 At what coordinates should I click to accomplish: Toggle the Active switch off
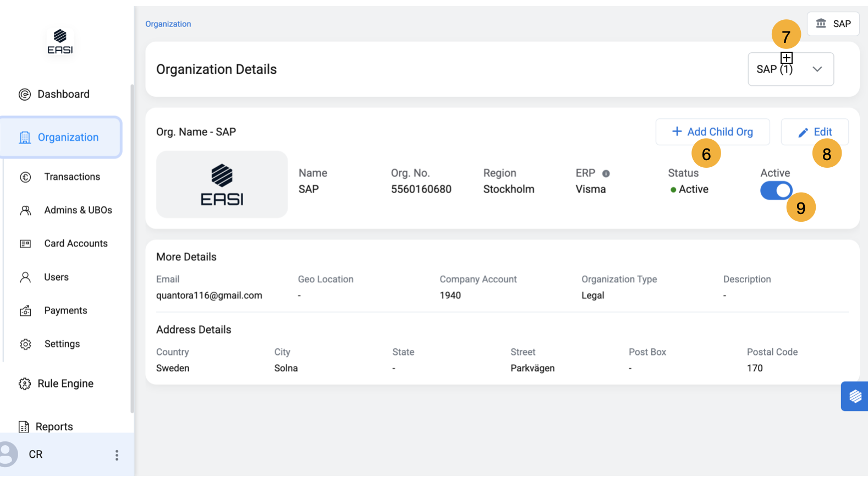[776, 191]
